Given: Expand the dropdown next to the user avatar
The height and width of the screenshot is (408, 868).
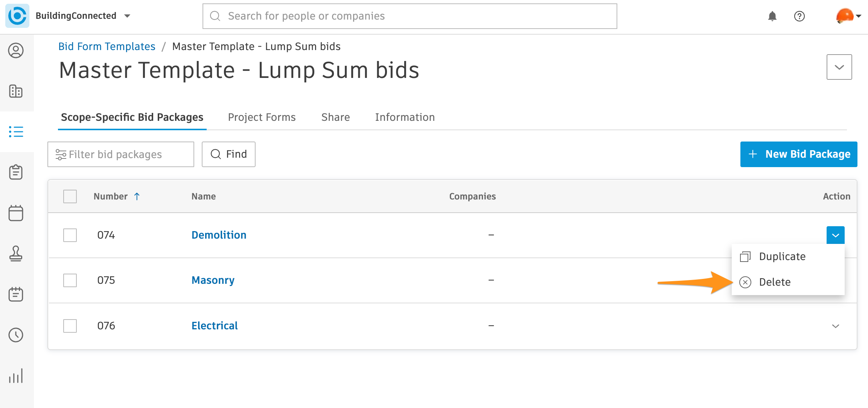Looking at the screenshot, I should pyautogui.click(x=859, y=16).
